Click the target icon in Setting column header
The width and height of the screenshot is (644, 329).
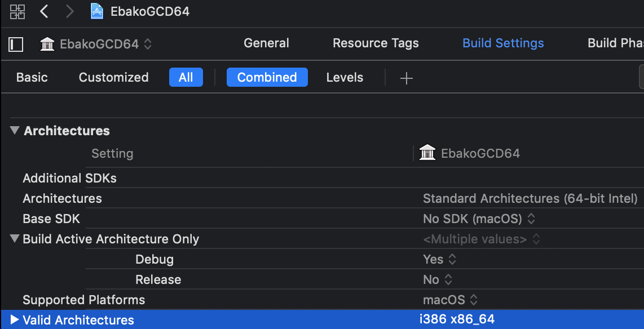pyautogui.click(x=428, y=153)
